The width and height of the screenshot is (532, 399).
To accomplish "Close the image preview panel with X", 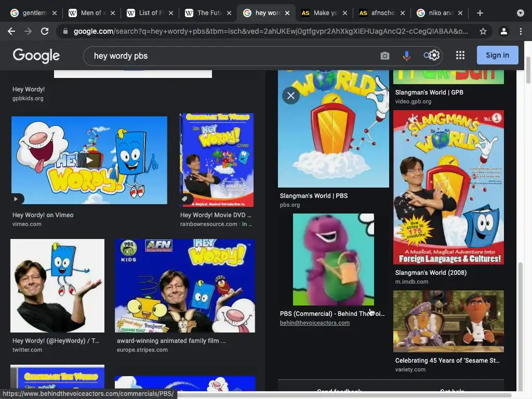I will coord(291,96).
